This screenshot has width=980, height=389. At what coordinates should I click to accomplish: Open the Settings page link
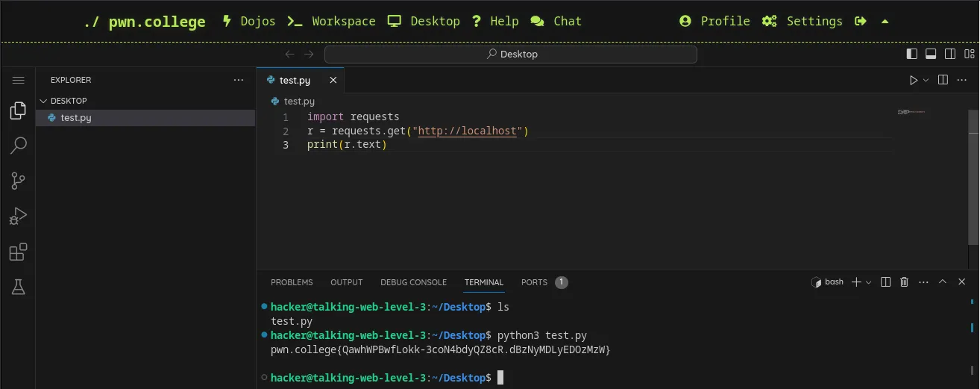(x=802, y=21)
